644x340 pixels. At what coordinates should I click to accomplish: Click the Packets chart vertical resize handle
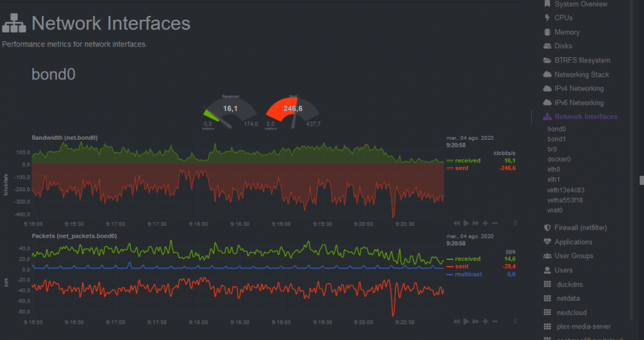coord(515,321)
